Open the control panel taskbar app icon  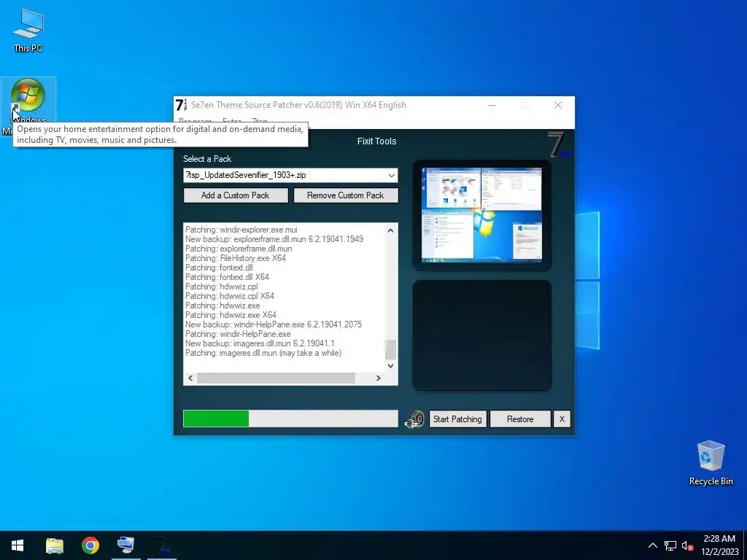125,545
